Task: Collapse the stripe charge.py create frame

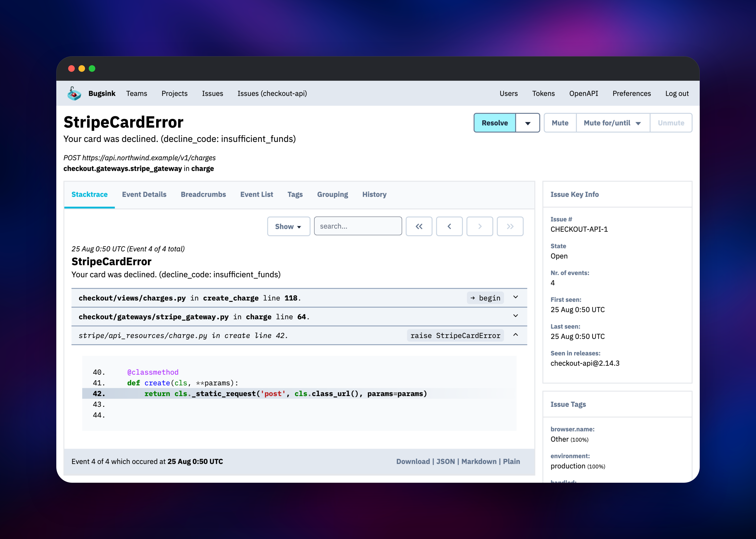Action: tap(516, 335)
